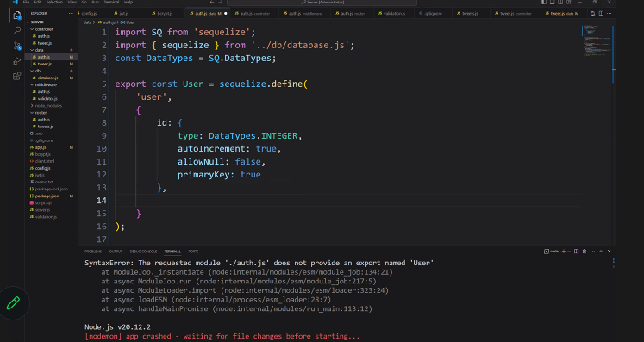Viewport: 644px width, 342px height.
Task: Open Customize Layout icon in title bar
Action: pos(569,2)
